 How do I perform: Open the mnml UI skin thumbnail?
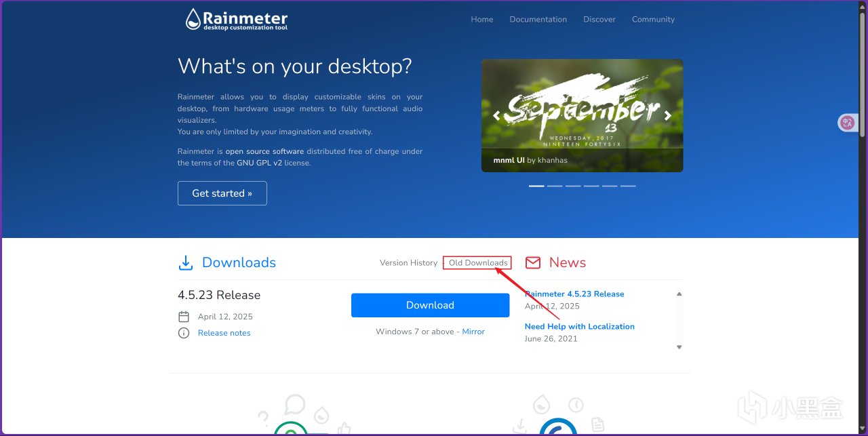click(x=583, y=115)
